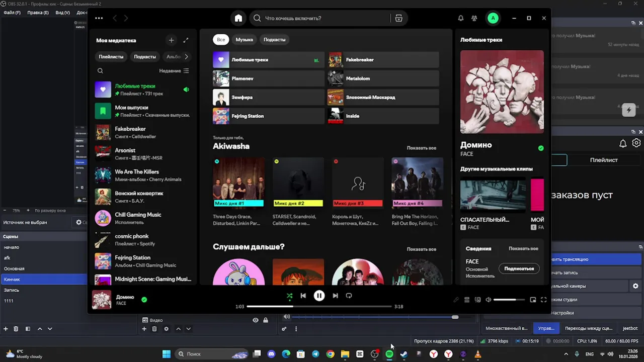This screenshot has height=362, width=644.
Task: Open the OBS 'Правка (E)' menu
Action: tap(38, 13)
